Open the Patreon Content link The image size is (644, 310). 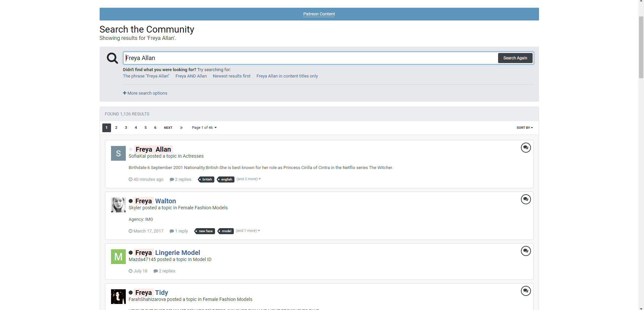[319, 14]
